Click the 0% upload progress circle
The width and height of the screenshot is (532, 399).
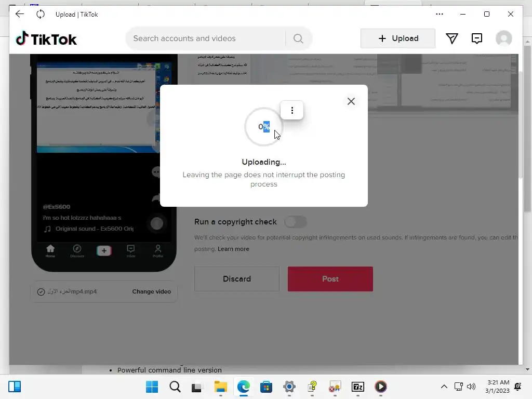click(x=263, y=127)
